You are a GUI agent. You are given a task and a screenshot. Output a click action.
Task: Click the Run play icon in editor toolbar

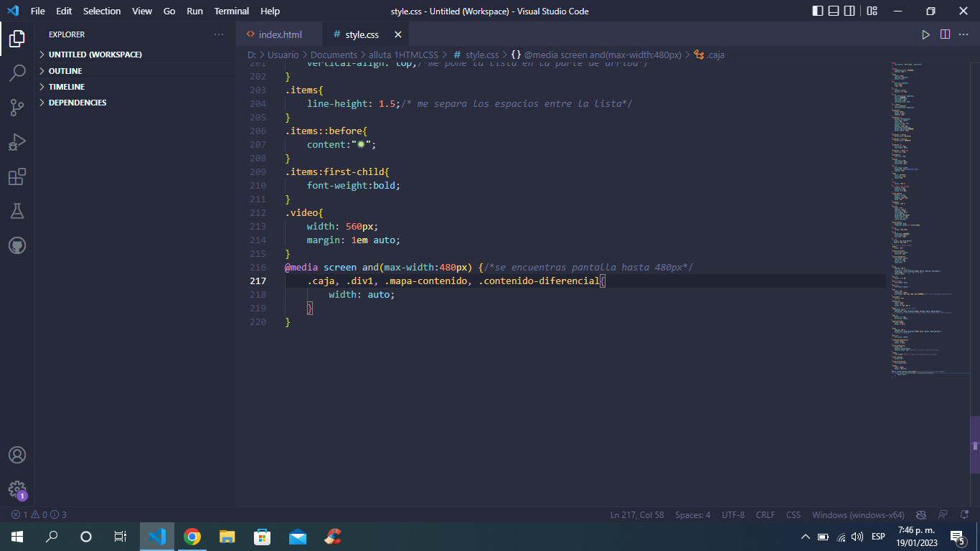pos(926,34)
